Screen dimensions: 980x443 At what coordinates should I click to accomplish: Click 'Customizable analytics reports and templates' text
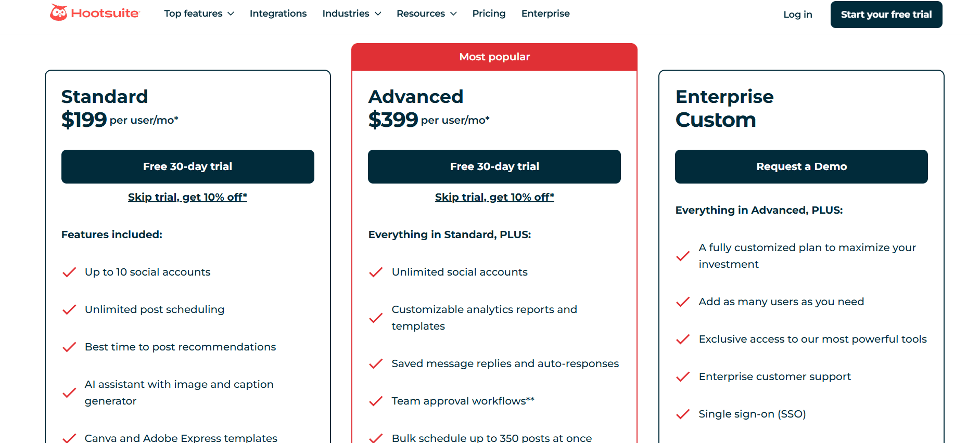pos(485,318)
